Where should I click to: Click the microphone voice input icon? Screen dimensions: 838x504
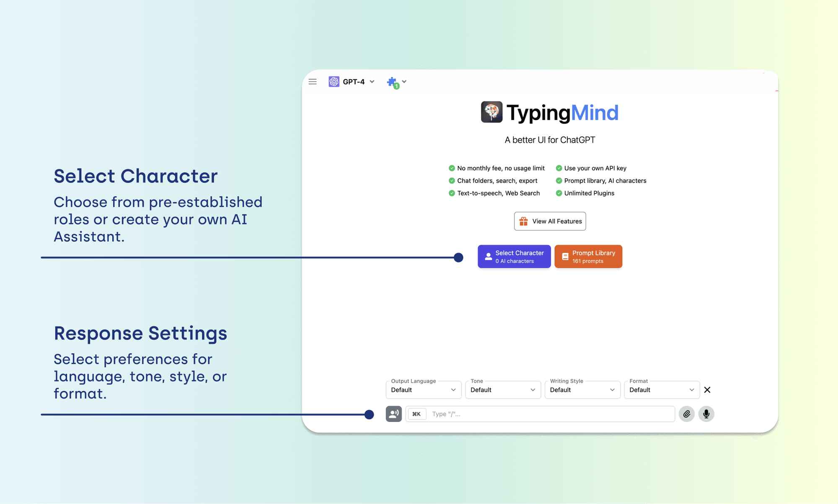(x=706, y=414)
